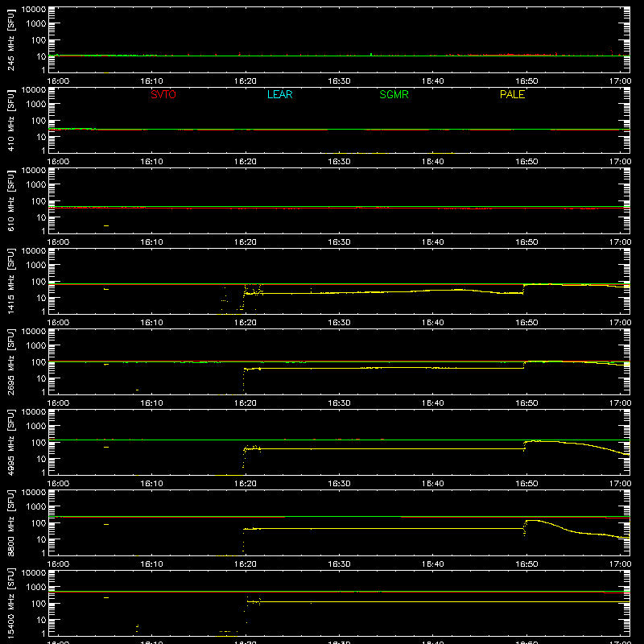This screenshot has height=644, width=644.
Task: Click the 16:30 tick below the 245 MHz plot
Action: pos(339,81)
